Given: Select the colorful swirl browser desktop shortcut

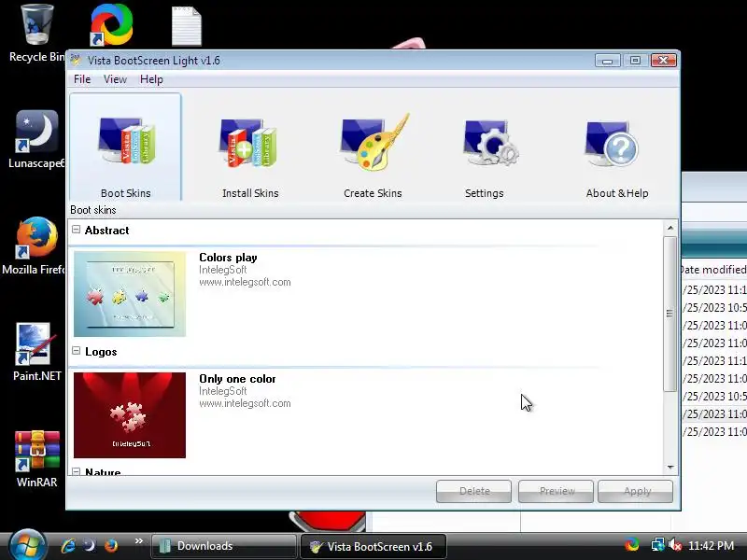Looking at the screenshot, I should [x=111, y=25].
